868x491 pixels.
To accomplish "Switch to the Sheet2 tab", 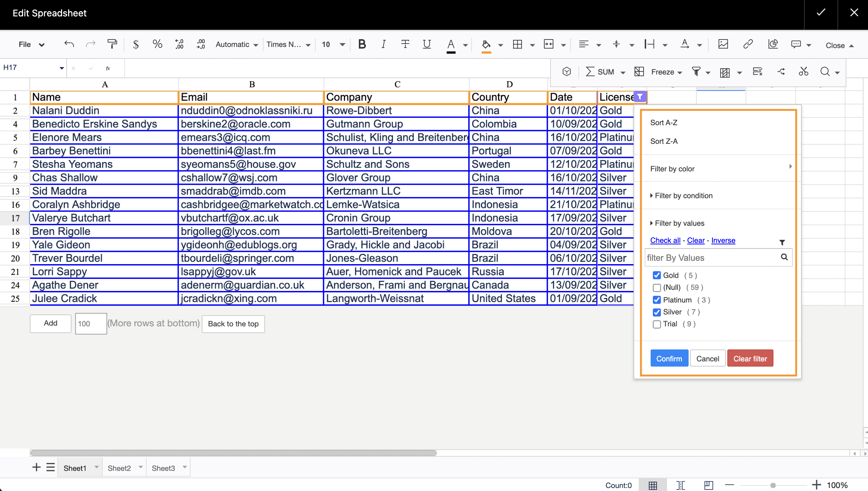I will click(x=119, y=468).
